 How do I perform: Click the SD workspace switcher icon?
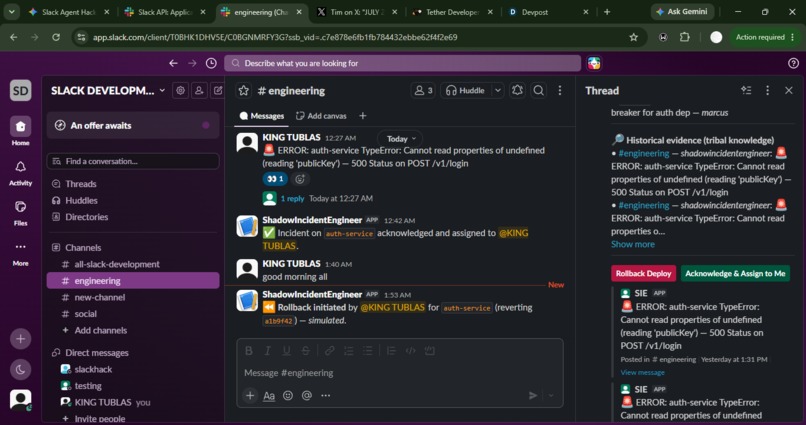point(21,90)
